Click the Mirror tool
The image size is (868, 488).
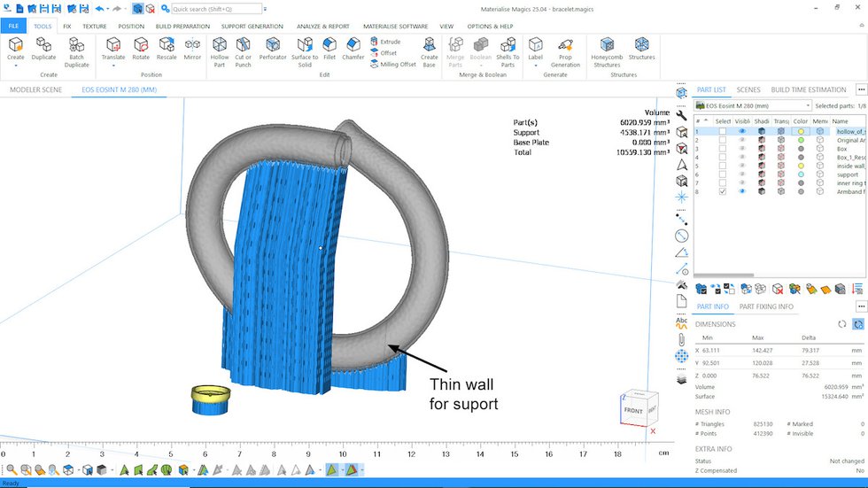tap(192, 50)
